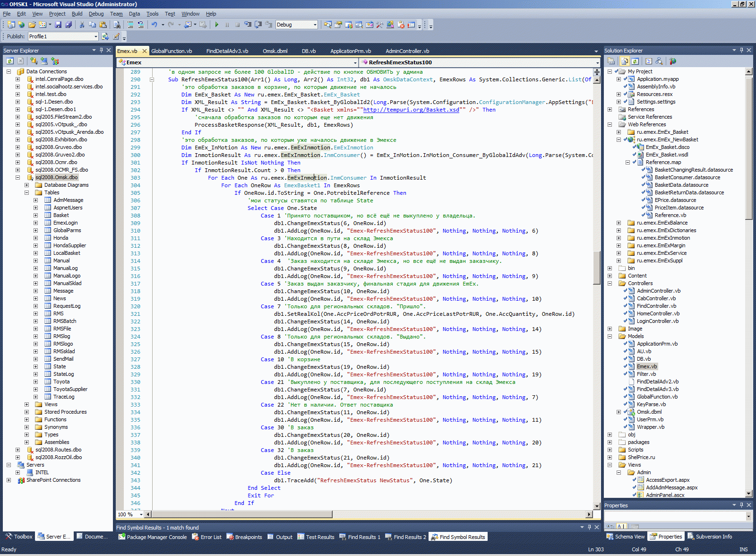Click Solution Explorer Properties icon

tap(611, 61)
